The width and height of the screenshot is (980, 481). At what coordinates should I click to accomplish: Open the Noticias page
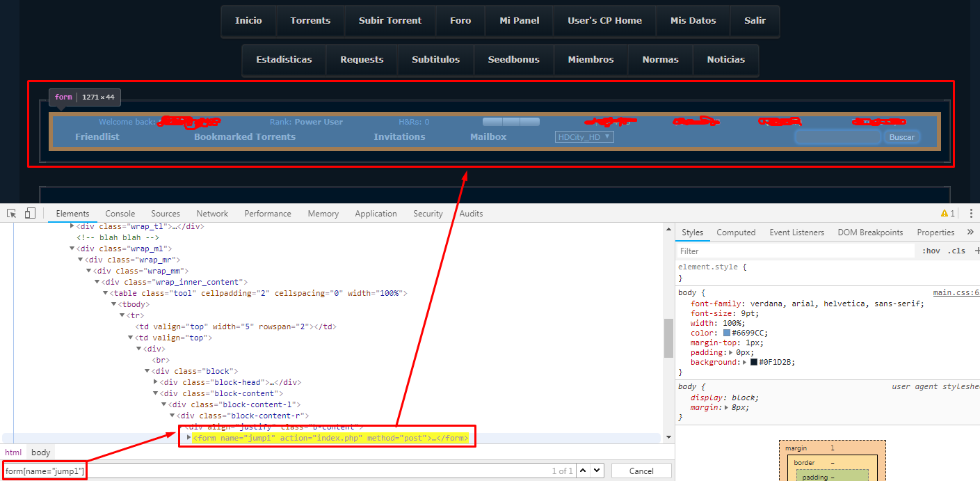(x=725, y=60)
